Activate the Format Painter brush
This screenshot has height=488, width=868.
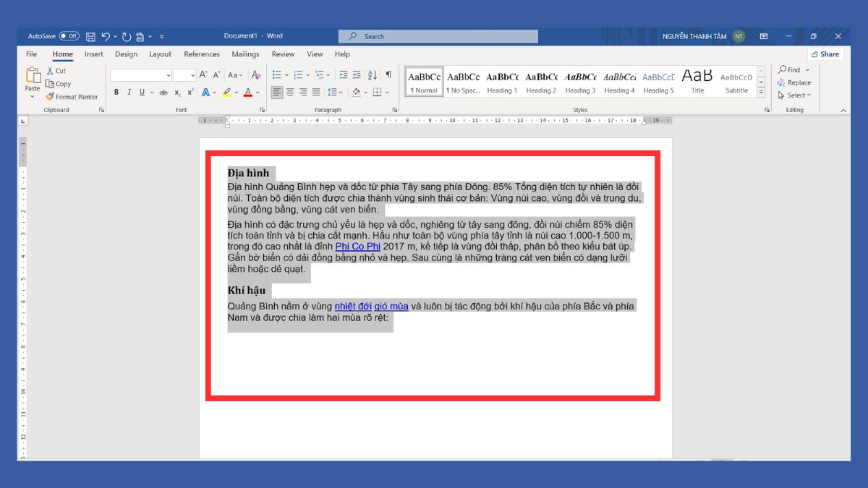click(x=50, y=97)
